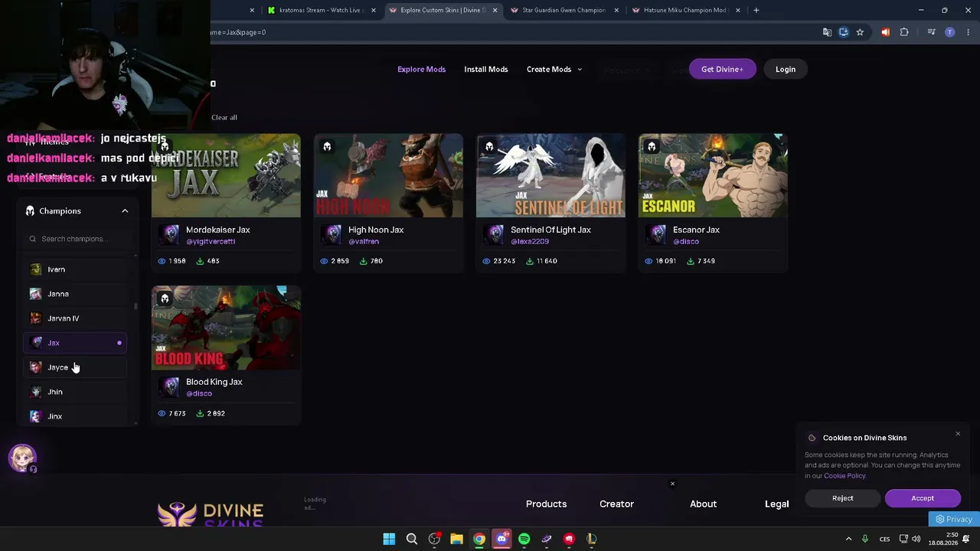Viewport: 980px width, 551px height.
Task: Open Privacy settings button
Action: 954,519
